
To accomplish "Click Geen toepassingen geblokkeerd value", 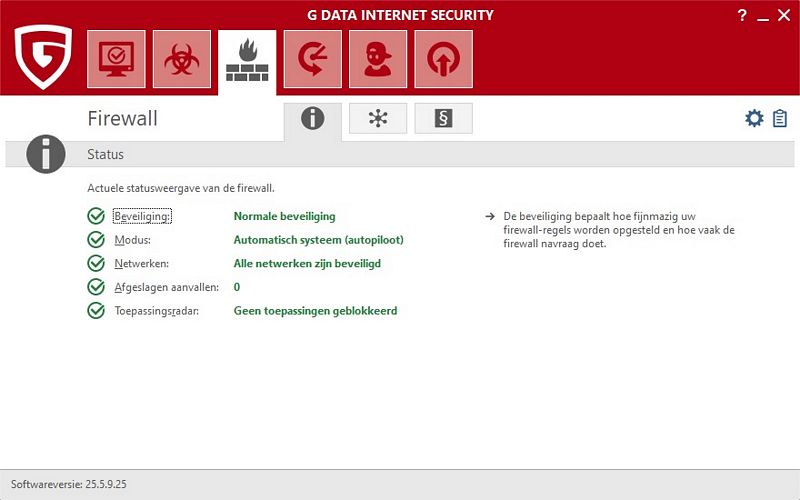I will point(315,311).
